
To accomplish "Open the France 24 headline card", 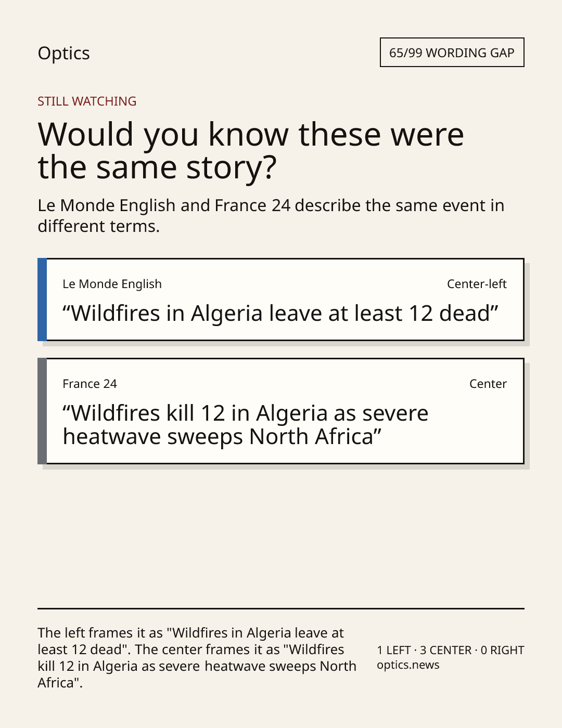I will (x=281, y=411).
